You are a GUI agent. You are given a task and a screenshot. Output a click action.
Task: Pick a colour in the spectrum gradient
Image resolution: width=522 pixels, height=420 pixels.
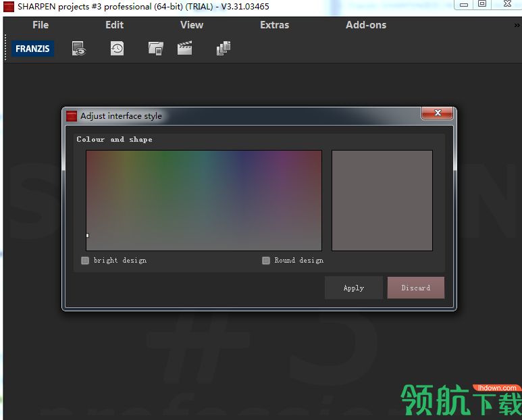coord(204,201)
